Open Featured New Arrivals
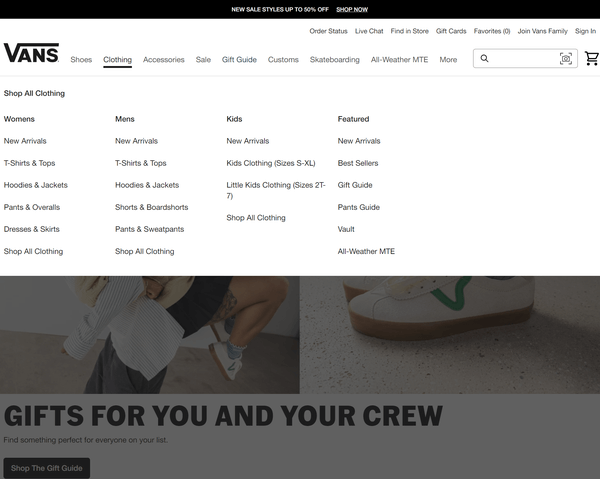600x479 pixels. [x=359, y=141]
